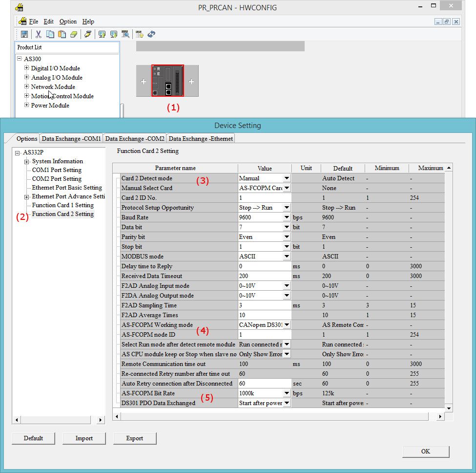Click the Delete eraser icon
Screen dimensions: 476x473
[74, 34]
